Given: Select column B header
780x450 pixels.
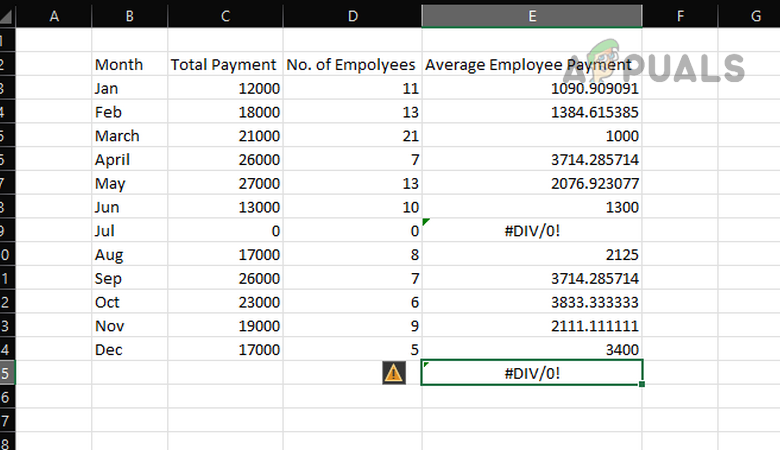Looking at the screenshot, I should pos(130,16).
